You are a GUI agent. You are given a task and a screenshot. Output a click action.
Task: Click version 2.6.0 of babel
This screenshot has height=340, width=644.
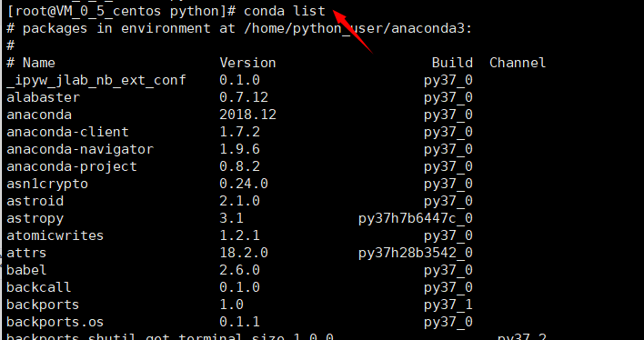tap(239, 270)
